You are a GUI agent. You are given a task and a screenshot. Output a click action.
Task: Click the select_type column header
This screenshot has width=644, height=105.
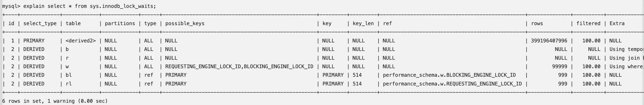(40, 24)
